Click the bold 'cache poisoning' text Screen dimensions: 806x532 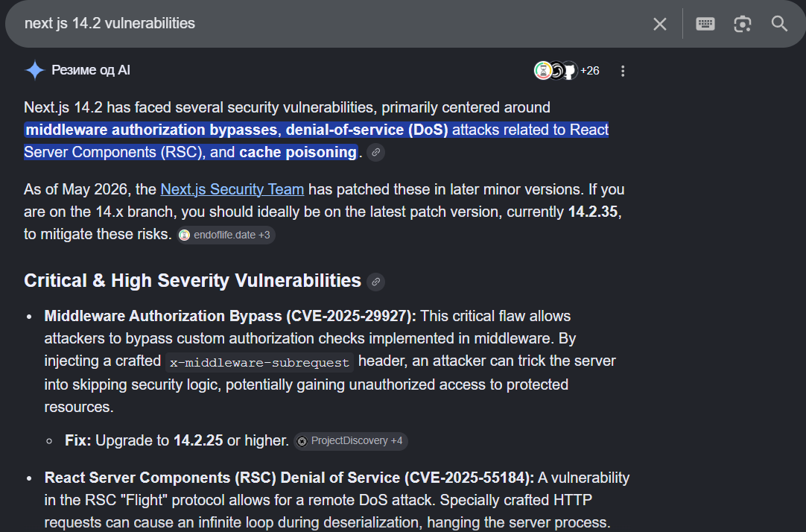coord(298,152)
